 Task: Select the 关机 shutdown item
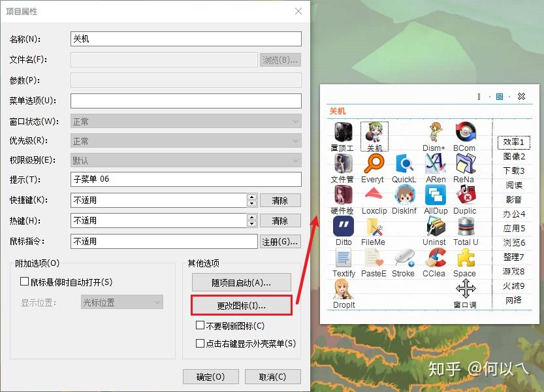tap(374, 133)
